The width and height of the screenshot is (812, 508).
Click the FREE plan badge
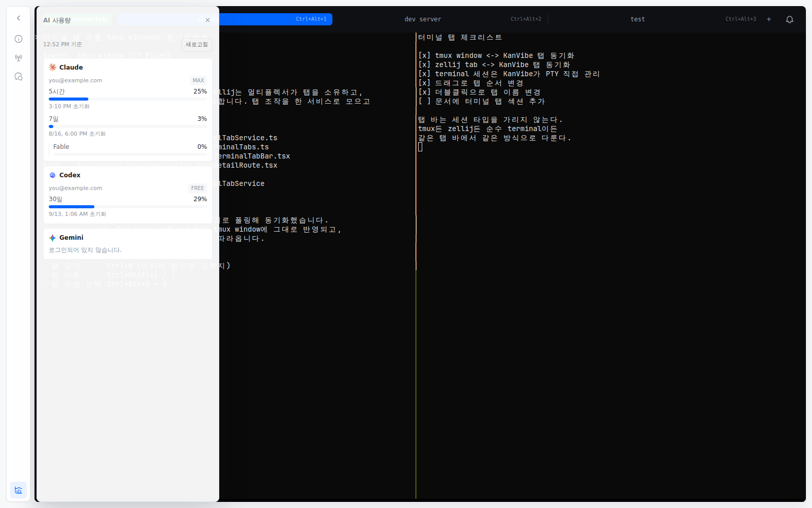click(x=197, y=188)
